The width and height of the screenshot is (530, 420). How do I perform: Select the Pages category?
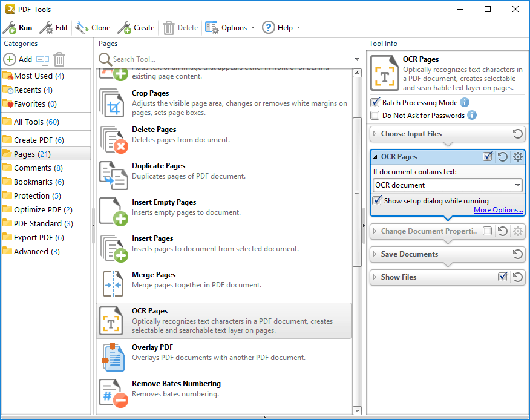45,154
